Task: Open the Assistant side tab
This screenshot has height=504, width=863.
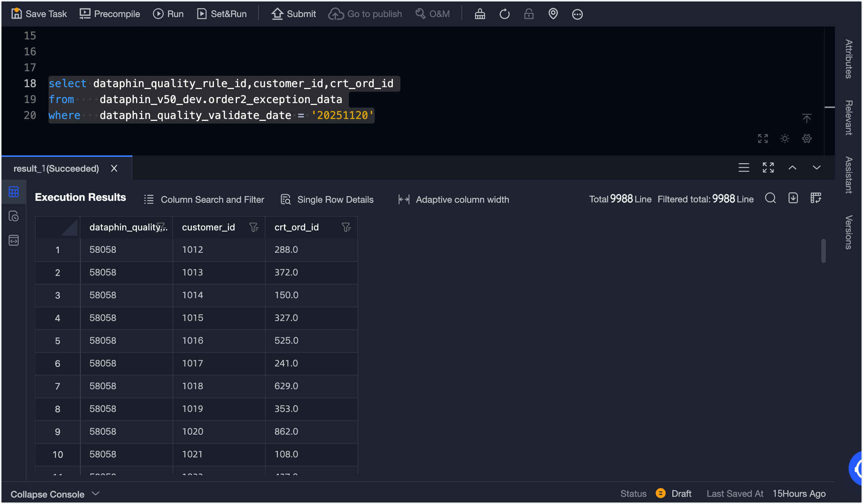Action: pos(849,175)
